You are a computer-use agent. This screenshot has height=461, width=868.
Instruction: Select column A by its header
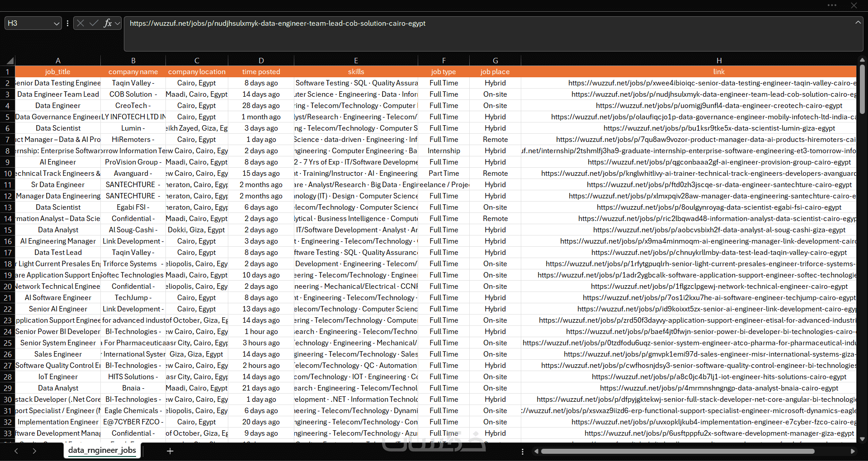(x=58, y=61)
